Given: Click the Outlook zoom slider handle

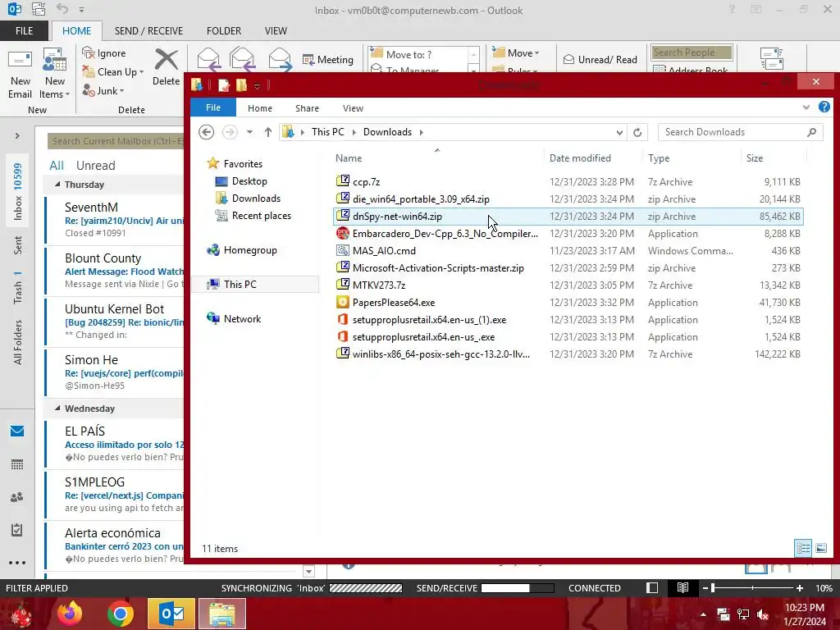Looking at the screenshot, I should pos(713,587).
